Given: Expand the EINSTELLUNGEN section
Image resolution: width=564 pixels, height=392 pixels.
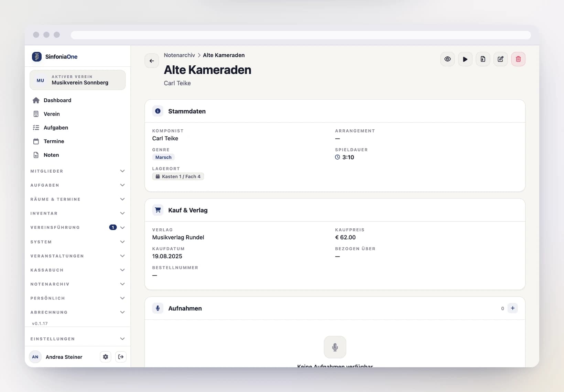Looking at the screenshot, I should 78,339.
